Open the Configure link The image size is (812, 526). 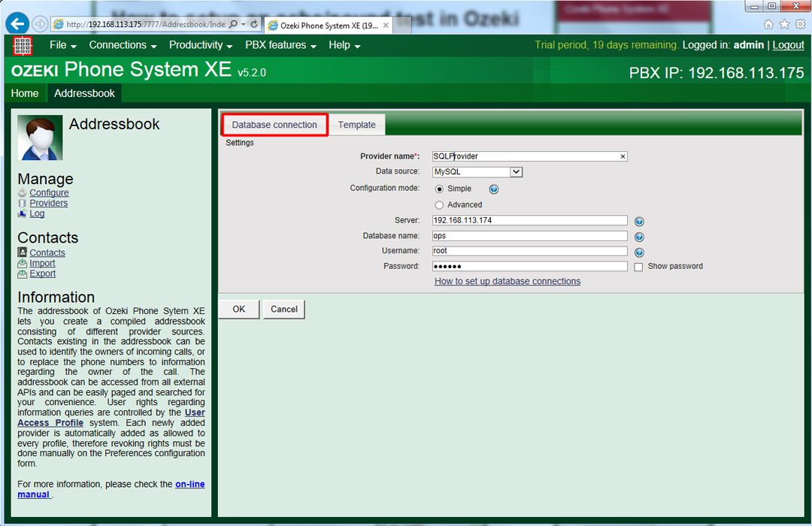[x=49, y=192]
